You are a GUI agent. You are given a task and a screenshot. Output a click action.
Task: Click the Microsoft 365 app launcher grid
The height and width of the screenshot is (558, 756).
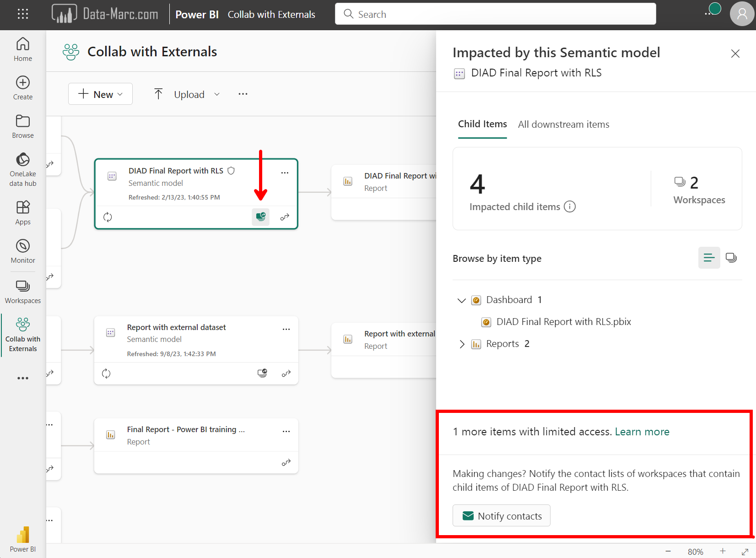[x=22, y=14]
